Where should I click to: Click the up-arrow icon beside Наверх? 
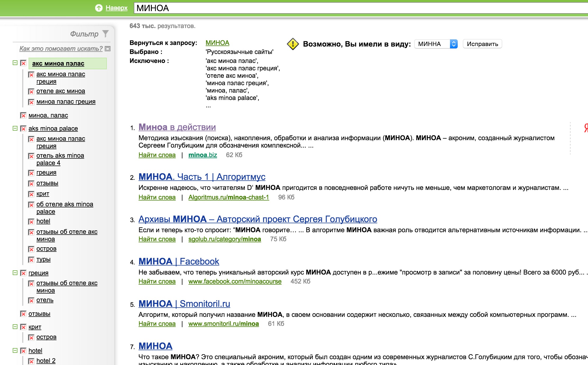pos(99,8)
